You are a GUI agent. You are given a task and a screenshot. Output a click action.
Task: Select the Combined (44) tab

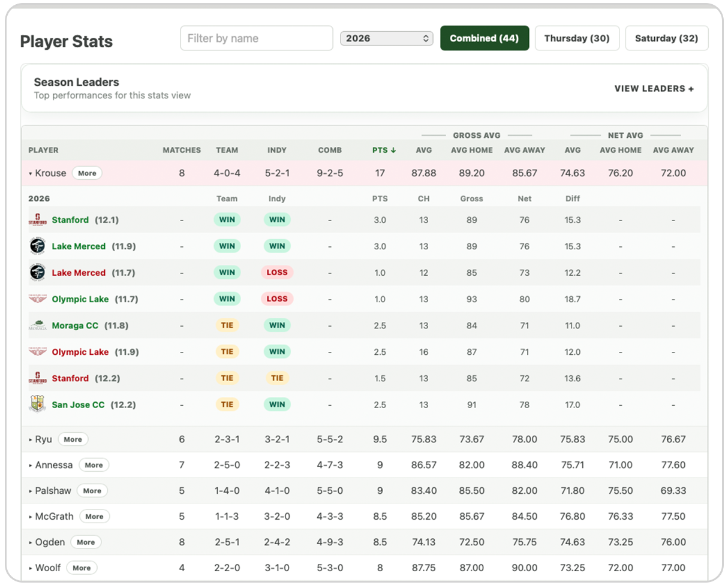pyautogui.click(x=485, y=38)
